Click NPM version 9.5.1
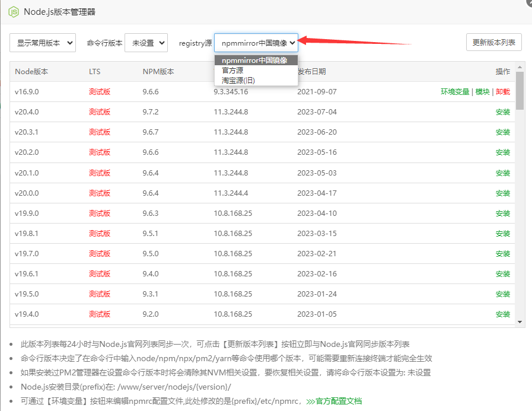This screenshot has width=532, height=411. pos(150,234)
